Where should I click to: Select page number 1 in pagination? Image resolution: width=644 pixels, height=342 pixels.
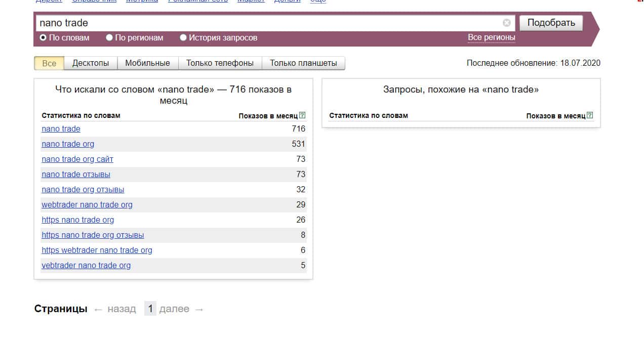click(x=150, y=309)
